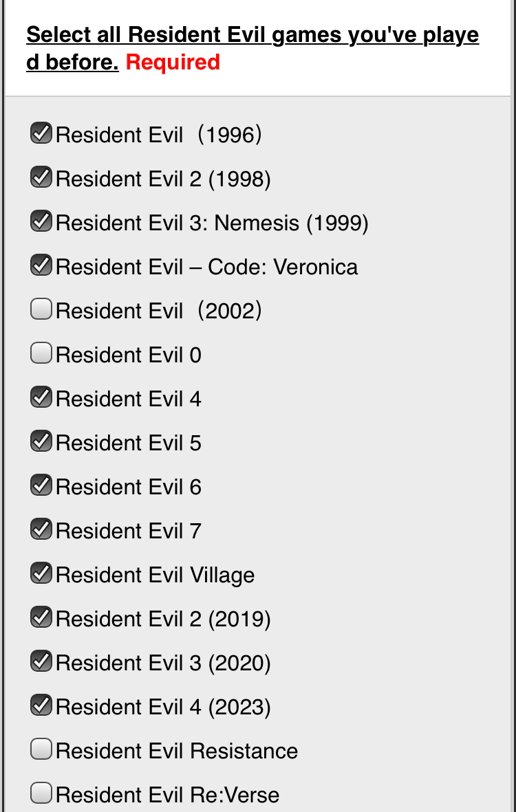This screenshot has height=812, width=516.
Task: Tick the Resident Evil 0 checkbox
Action: pos(41,353)
